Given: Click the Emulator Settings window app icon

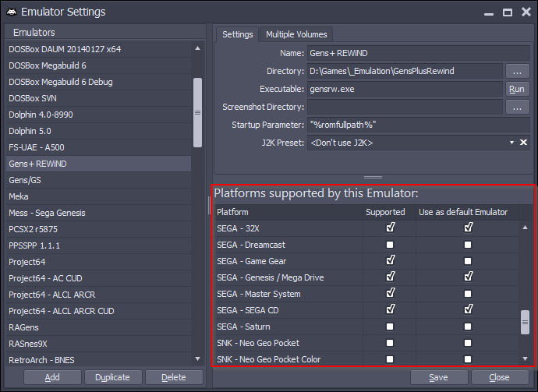Looking at the screenshot, I should point(12,12).
